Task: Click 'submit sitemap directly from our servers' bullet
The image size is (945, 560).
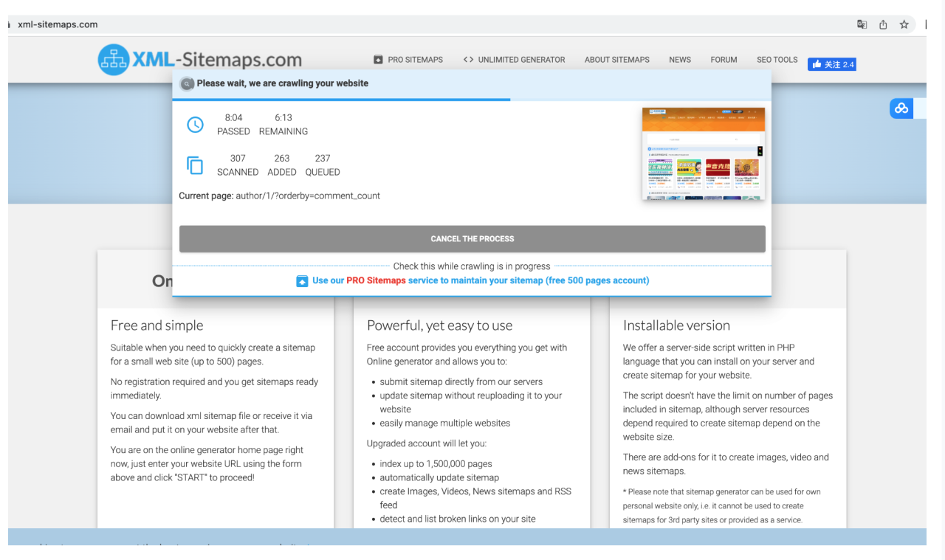Action: [461, 381]
